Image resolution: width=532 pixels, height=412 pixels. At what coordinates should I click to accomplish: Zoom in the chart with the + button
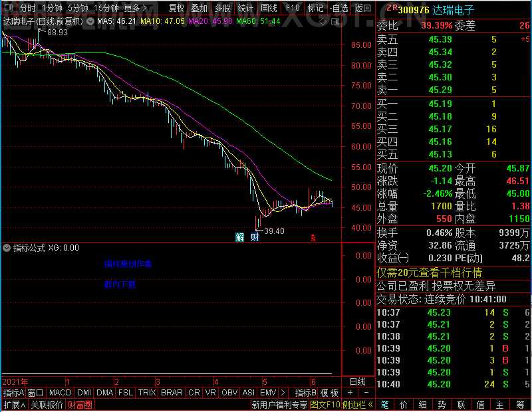tap(350, 393)
